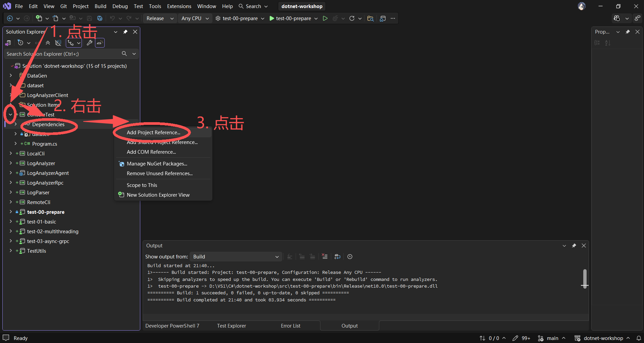Screen dimensions: 644x343
Task: Switch to the Developer PowerShell 7 tab
Action: coord(172,326)
